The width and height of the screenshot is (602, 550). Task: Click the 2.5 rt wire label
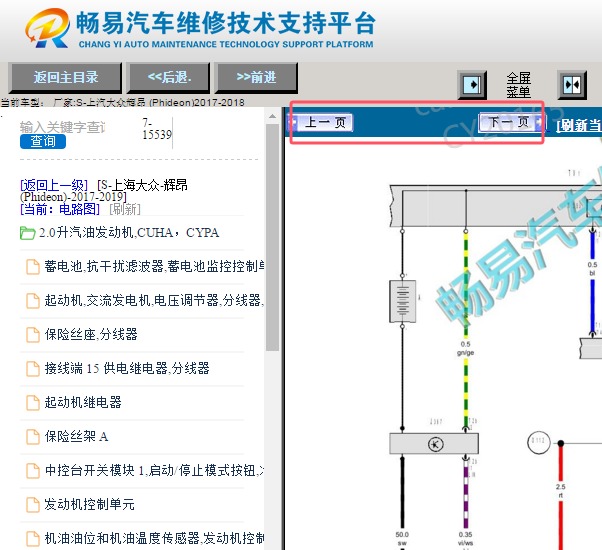click(560, 491)
